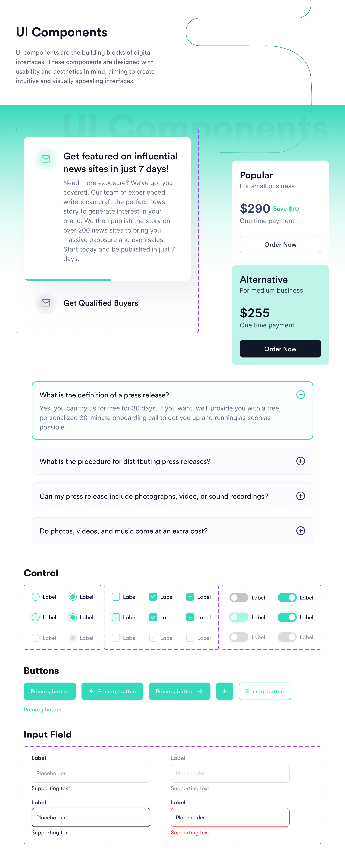This screenshot has height=868, width=345.
Task: Check the empty checkbox in first row
Action: coord(116,597)
